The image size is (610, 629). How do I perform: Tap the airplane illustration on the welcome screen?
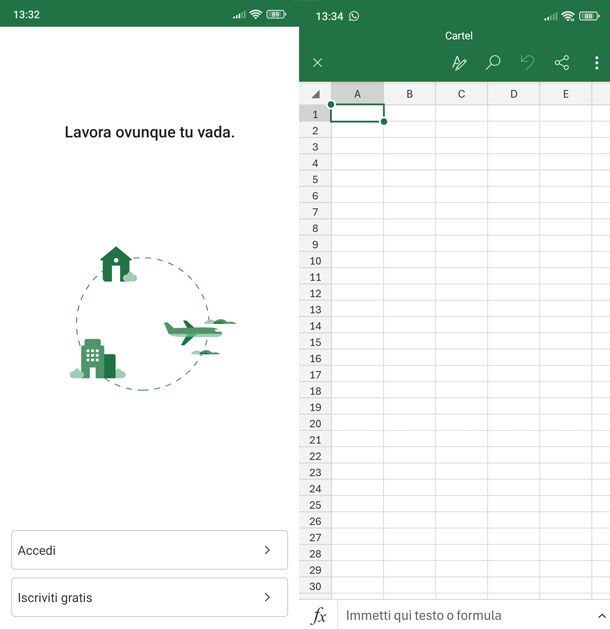point(193,331)
